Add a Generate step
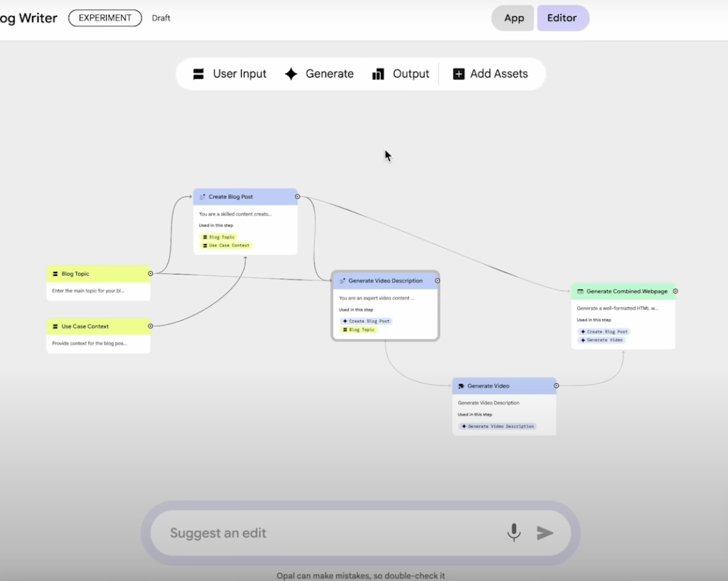The width and height of the screenshot is (728, 581). click(x=319, y=74)
